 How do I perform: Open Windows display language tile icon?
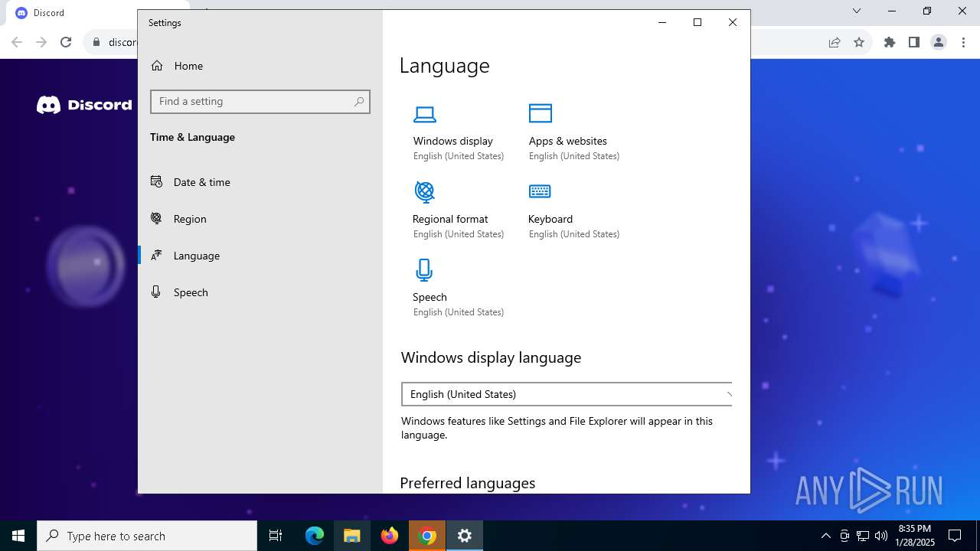click(x=425, y=115)
